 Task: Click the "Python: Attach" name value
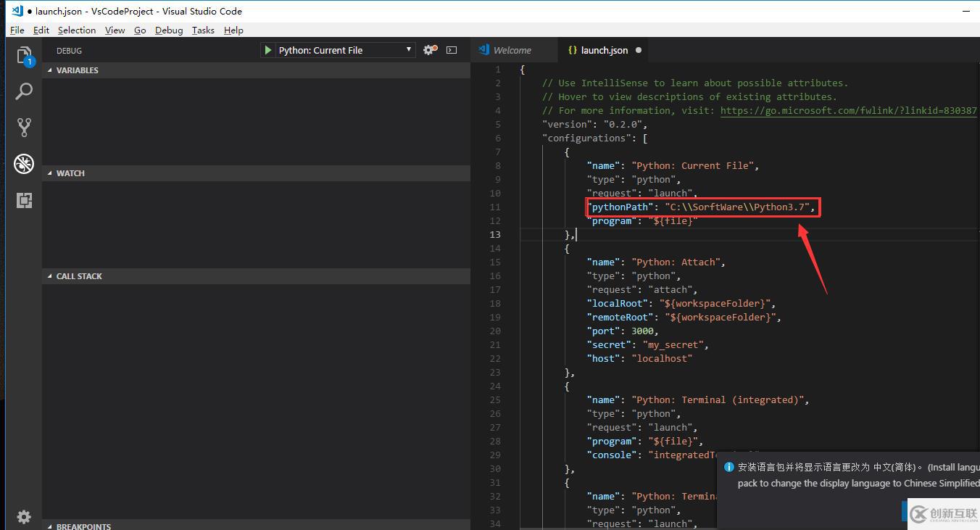point(676,262)
